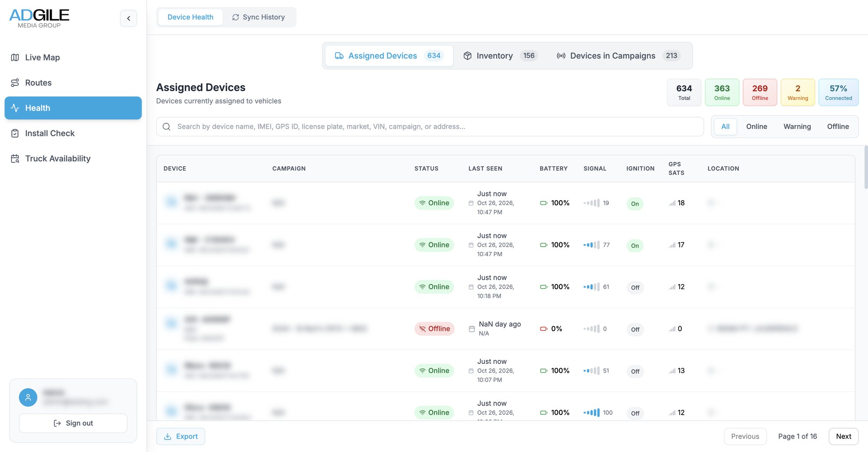Screen dimensions: 868x452
Task: Click the search devices input field
Action: [x=430, y=126]
